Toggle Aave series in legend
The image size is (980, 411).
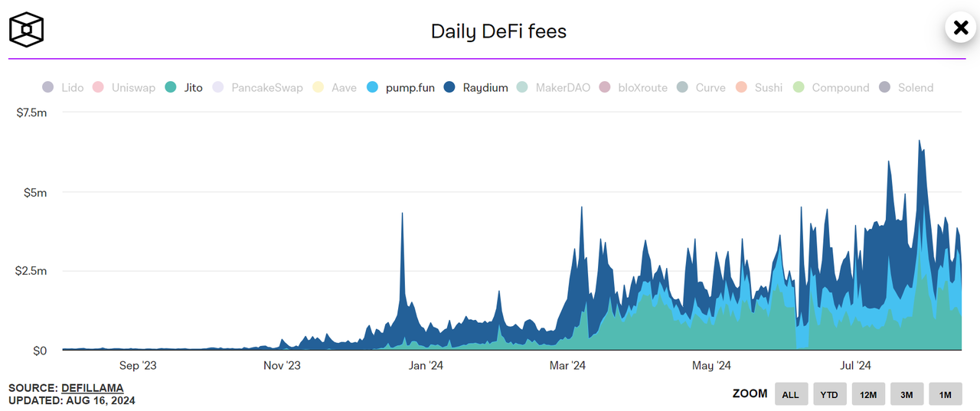(334, 87)
